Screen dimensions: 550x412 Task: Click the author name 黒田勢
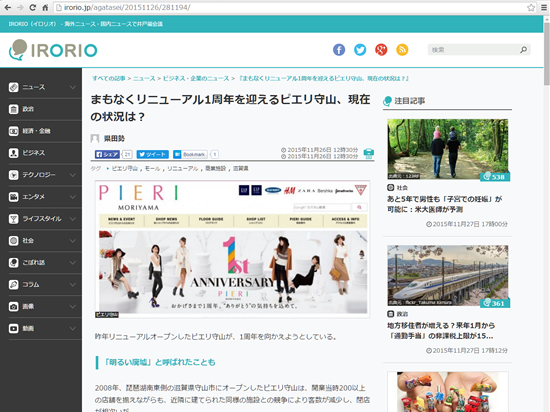[114, 139]
